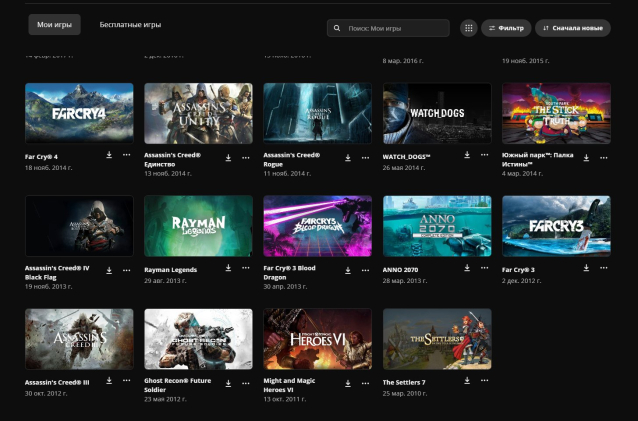Click the Ghost Recon® Future Soldier title
638x421 pixels.
pos(177,385)
